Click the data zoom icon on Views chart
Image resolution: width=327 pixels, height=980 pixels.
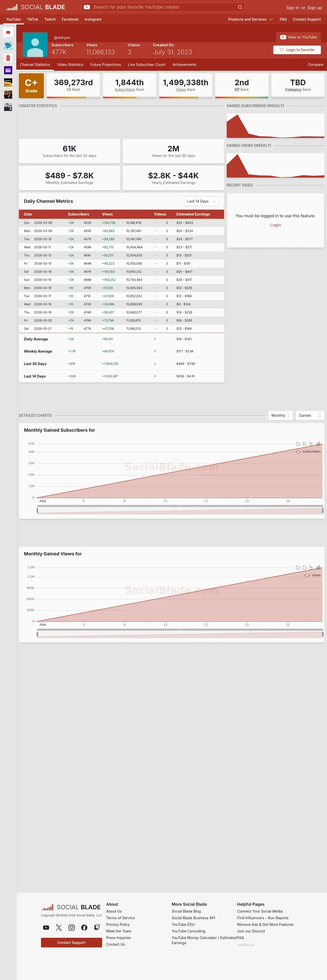[298, 568]
